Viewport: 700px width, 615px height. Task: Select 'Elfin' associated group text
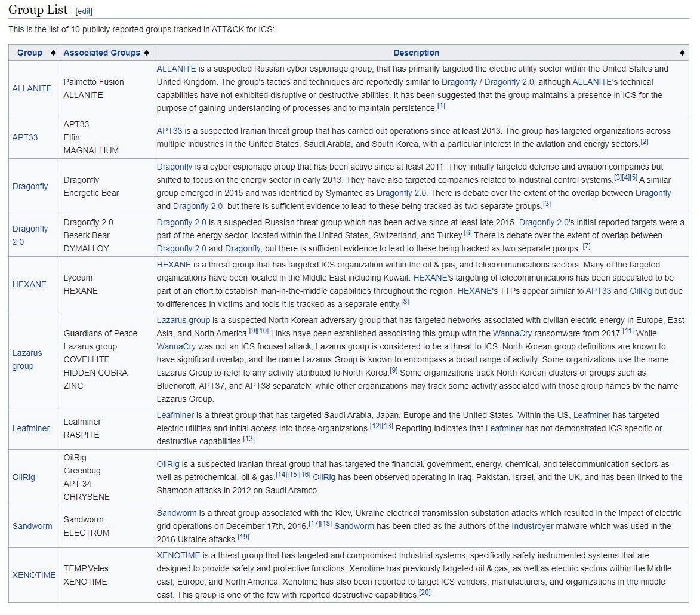[72, 137]
